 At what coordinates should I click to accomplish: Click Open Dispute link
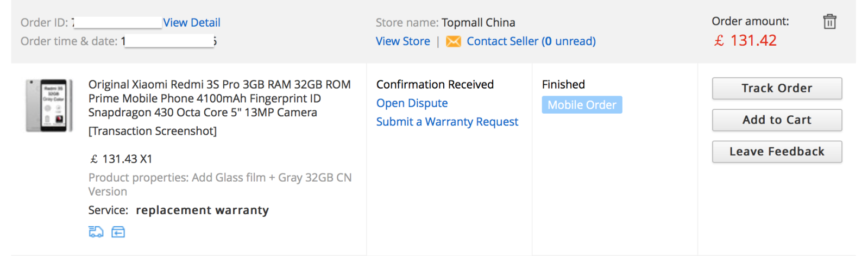coord(412,103)
